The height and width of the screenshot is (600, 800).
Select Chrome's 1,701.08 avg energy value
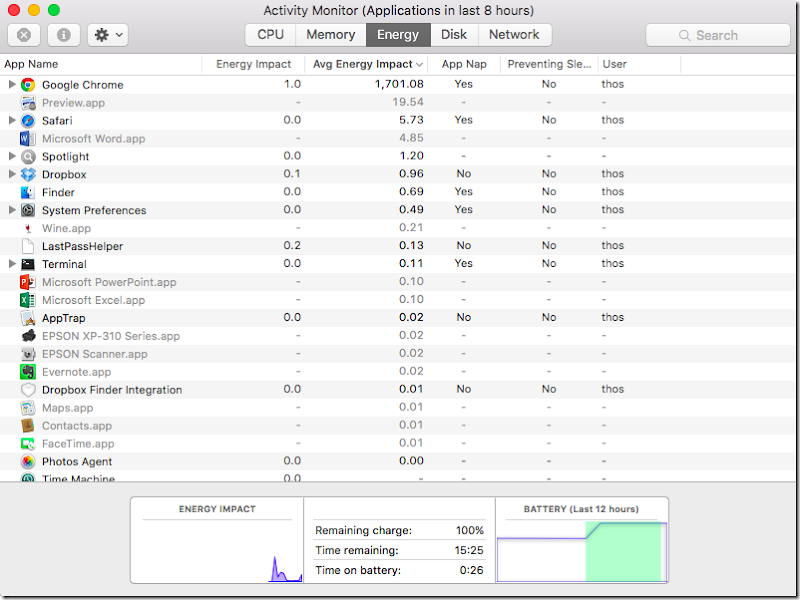[x=399, y=84]
